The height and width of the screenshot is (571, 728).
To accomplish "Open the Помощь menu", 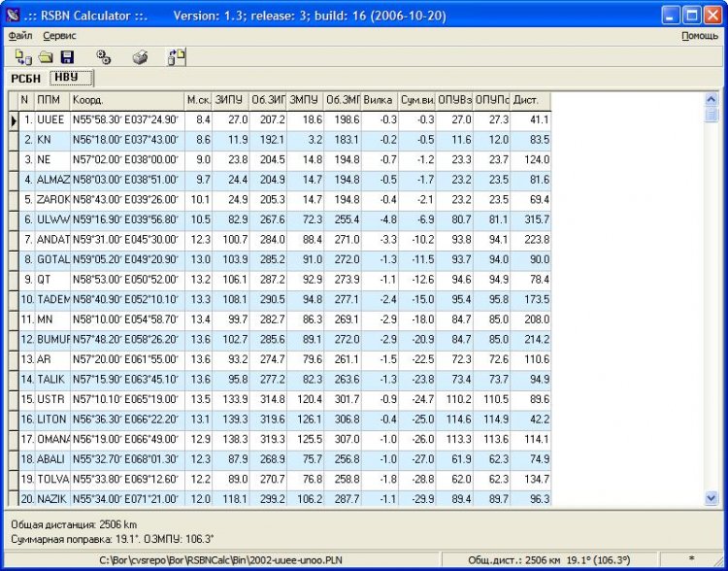I will [700, 36].
